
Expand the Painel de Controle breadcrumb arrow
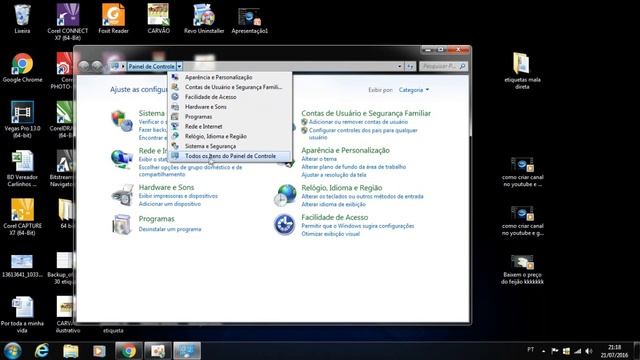click(180, 66)
